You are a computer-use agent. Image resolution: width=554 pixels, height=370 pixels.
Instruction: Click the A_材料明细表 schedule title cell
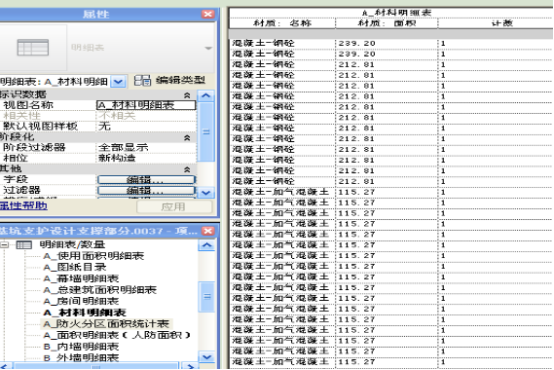click(x=391, y=13)
